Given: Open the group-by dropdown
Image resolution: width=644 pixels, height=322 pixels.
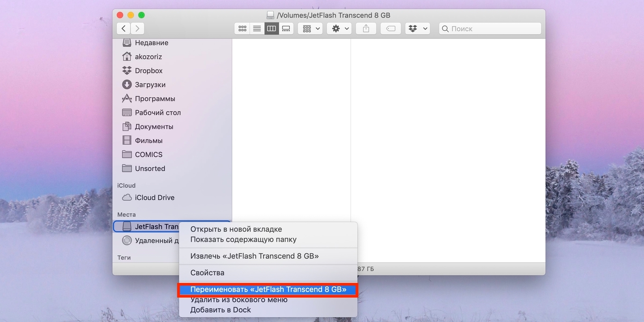Looking at the screenshot, I should 310,29.
